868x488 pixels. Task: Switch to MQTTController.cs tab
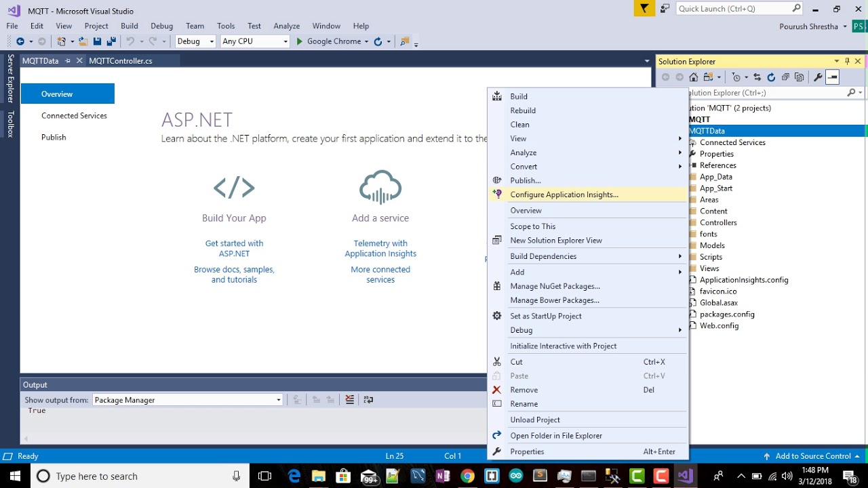coord(121,61)
